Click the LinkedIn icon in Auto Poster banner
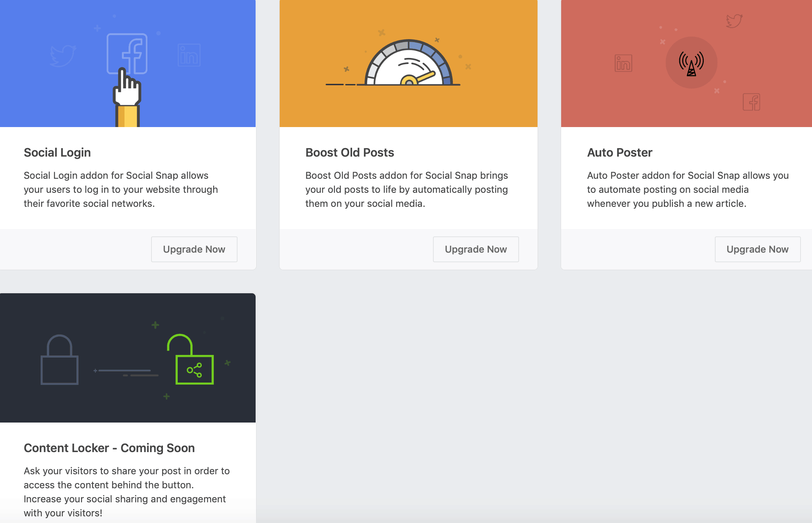 pyautogui.click(x=623, y=63)
